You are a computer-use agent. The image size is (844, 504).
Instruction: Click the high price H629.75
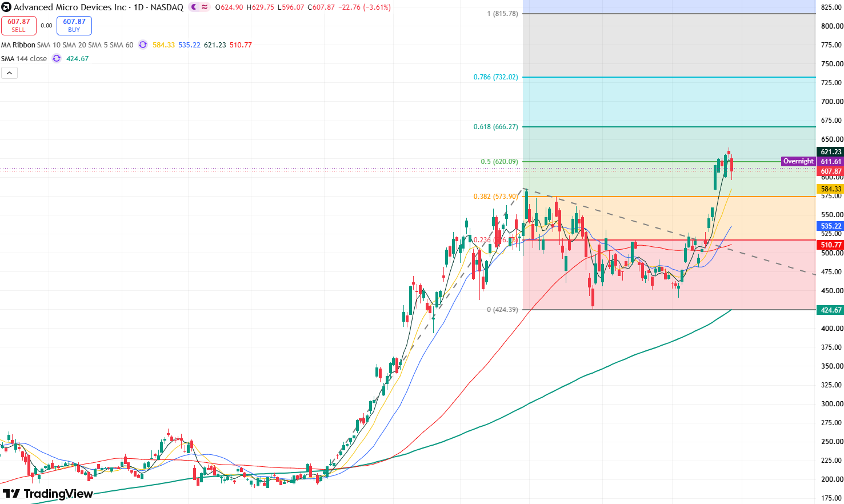(260, 7)
